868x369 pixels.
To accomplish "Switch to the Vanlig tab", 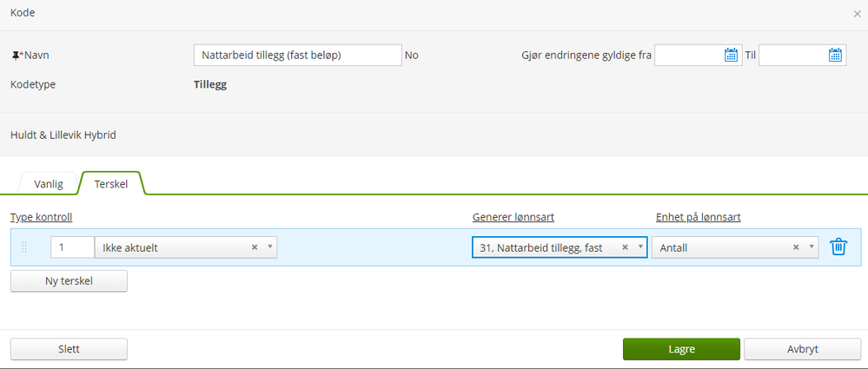I will (48, 184).
